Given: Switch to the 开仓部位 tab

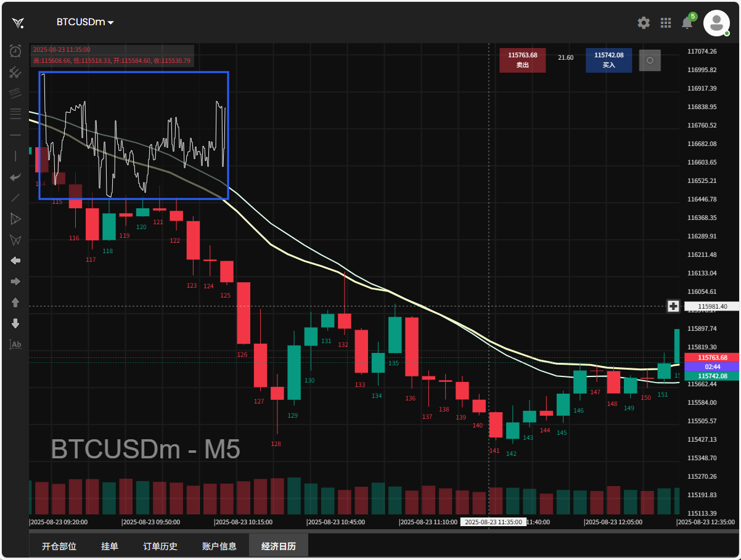Looking at the screenshot, I should coord(59,546).
